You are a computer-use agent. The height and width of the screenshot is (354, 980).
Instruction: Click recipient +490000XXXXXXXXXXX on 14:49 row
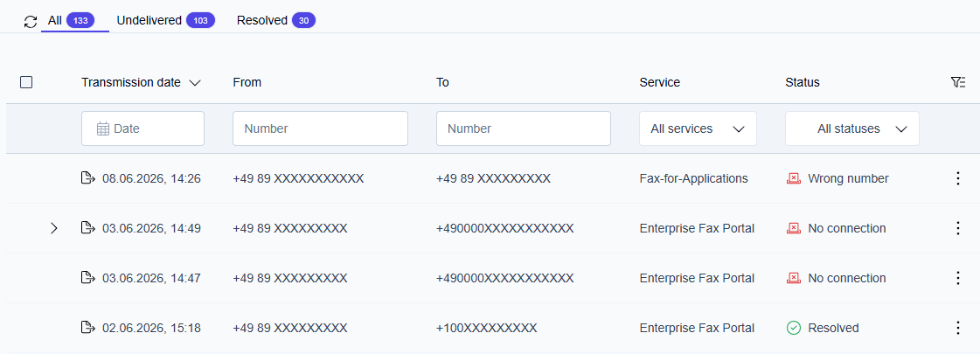click(505, 228)
